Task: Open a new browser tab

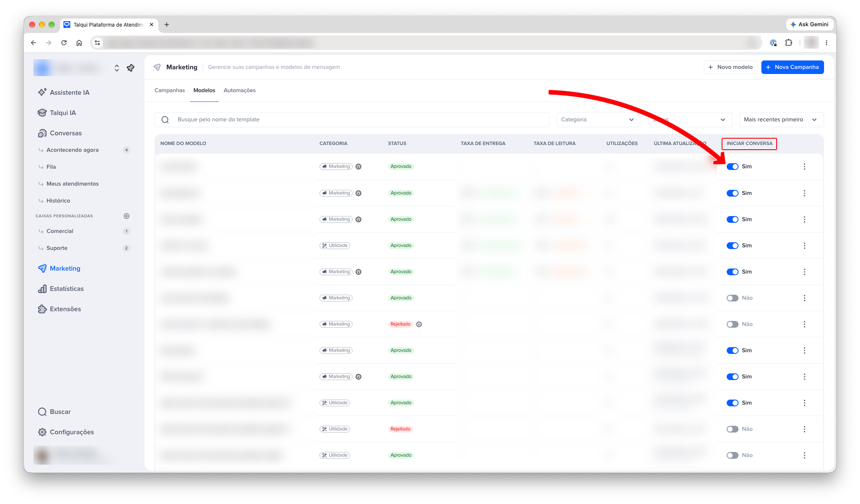Action: tap(167, 25)
